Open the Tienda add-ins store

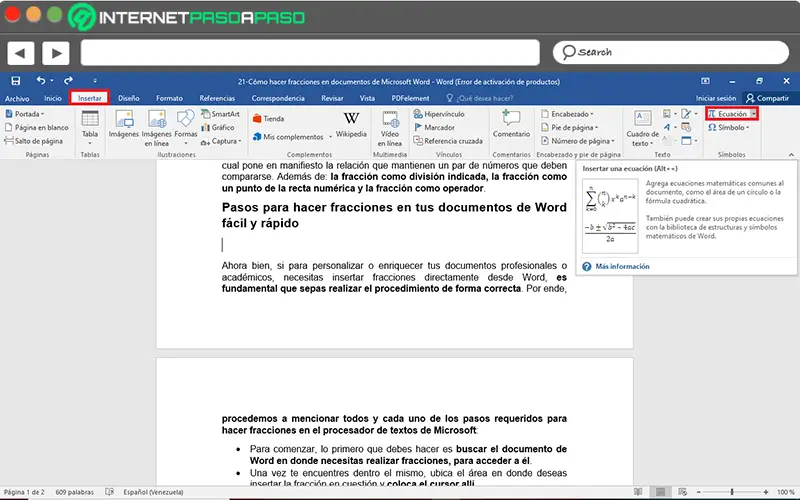(x=268, y=118)
